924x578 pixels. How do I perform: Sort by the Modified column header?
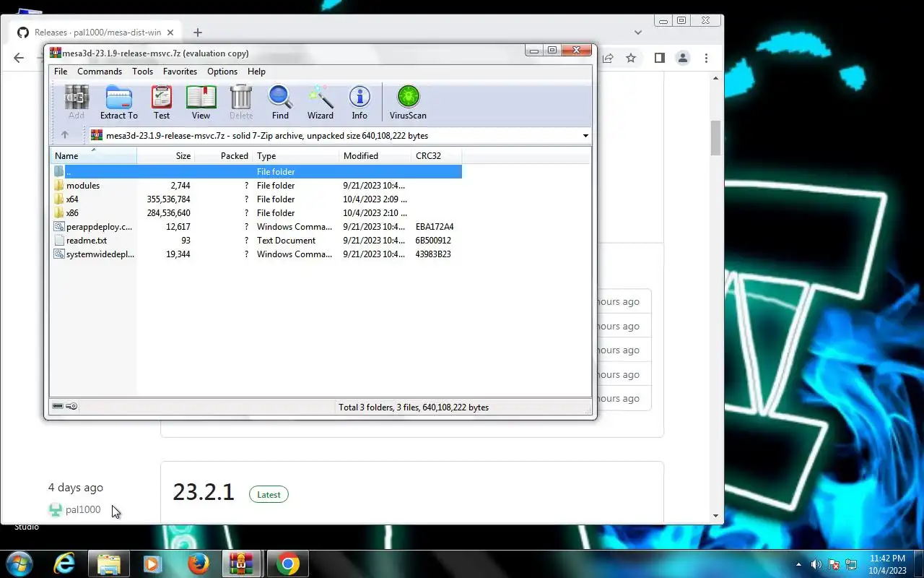tap(375, 156)
